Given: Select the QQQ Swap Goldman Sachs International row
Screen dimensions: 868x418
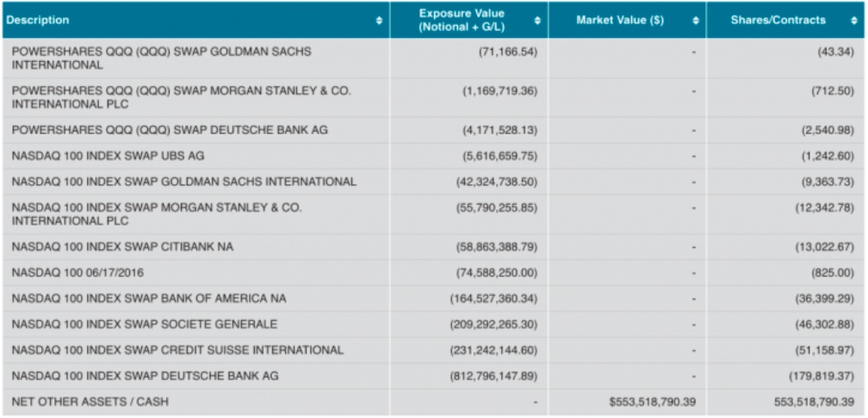Looking at the screenshot, I should click(x=162, y=58).
